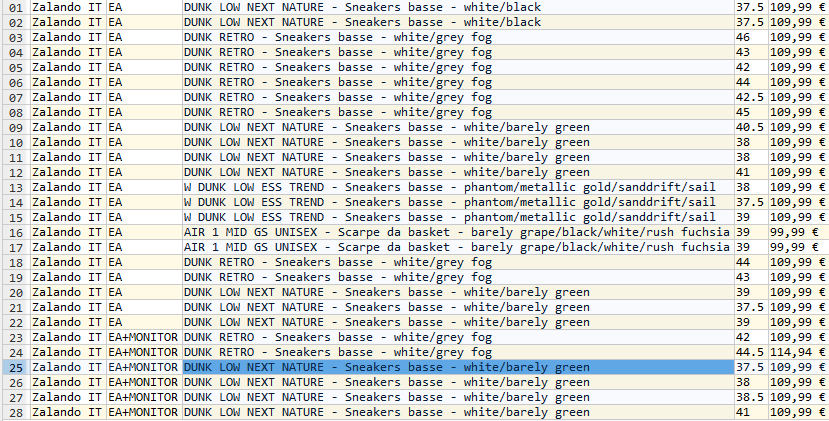Select the highlighted product name in row 25
The width and height of the screenshot is (829, 421).
click(458, 367)
